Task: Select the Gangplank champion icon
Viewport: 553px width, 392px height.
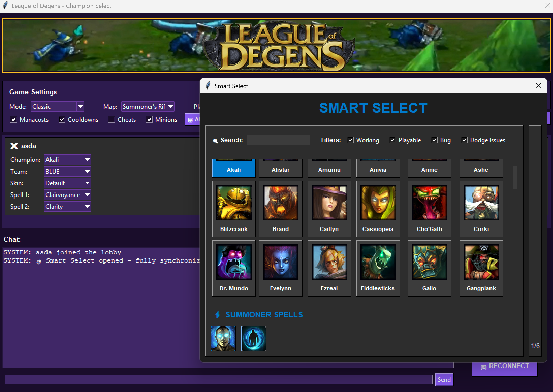Action: point(481,262)
